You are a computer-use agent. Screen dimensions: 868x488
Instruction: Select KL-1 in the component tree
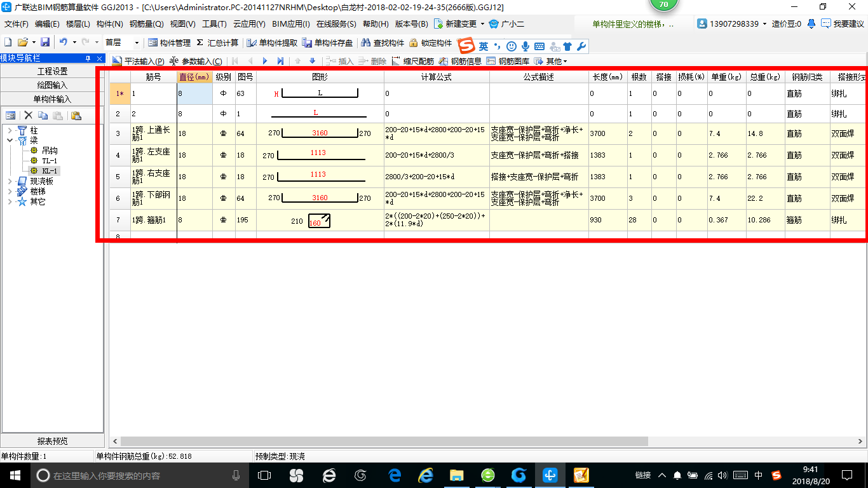50,171
